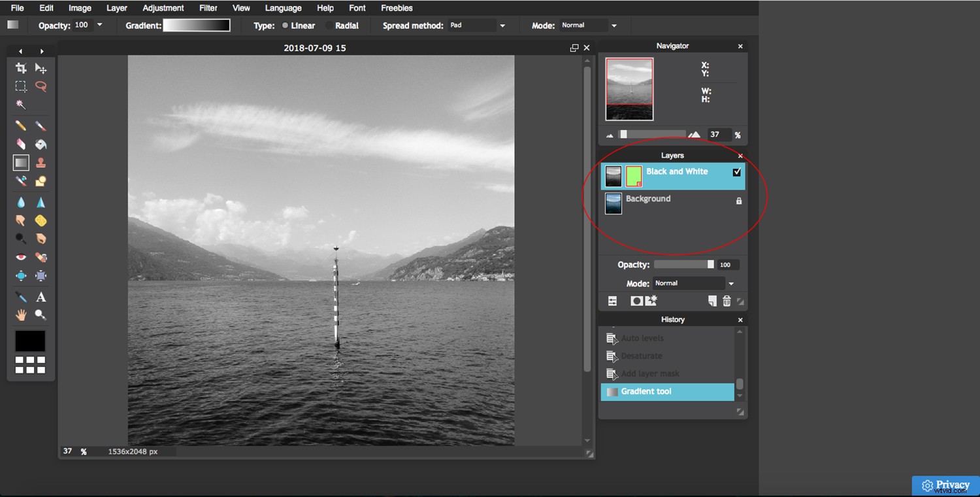This screenshot has width=980, height=497.
Task: Select the Wand tool
Action: (21, 104)
